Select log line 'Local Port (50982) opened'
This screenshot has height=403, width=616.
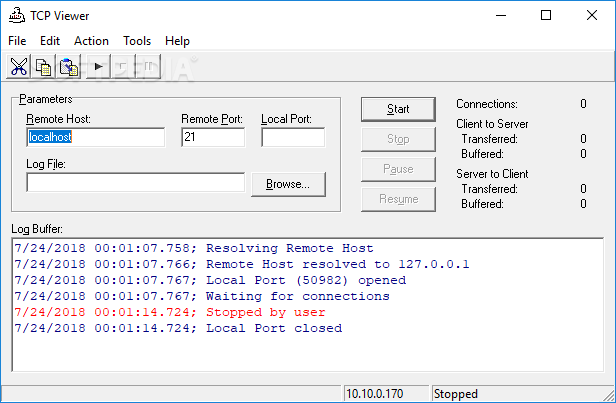[x=210, y=280]
